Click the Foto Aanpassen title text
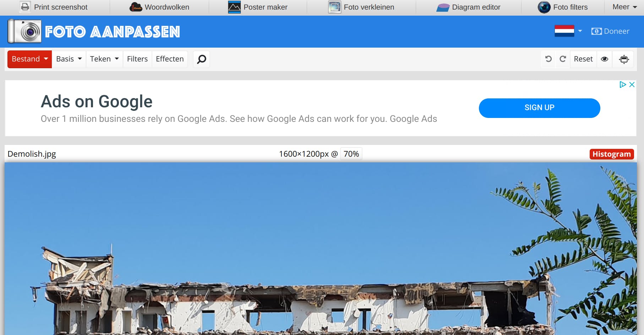This screenshot has height=335, width=644. [113, 32]
